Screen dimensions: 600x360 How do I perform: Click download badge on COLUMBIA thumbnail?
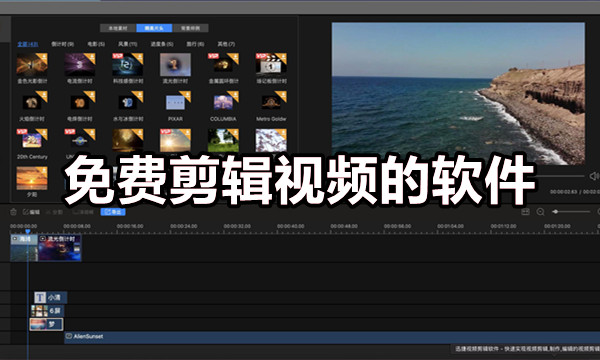(x=234, y=96)
